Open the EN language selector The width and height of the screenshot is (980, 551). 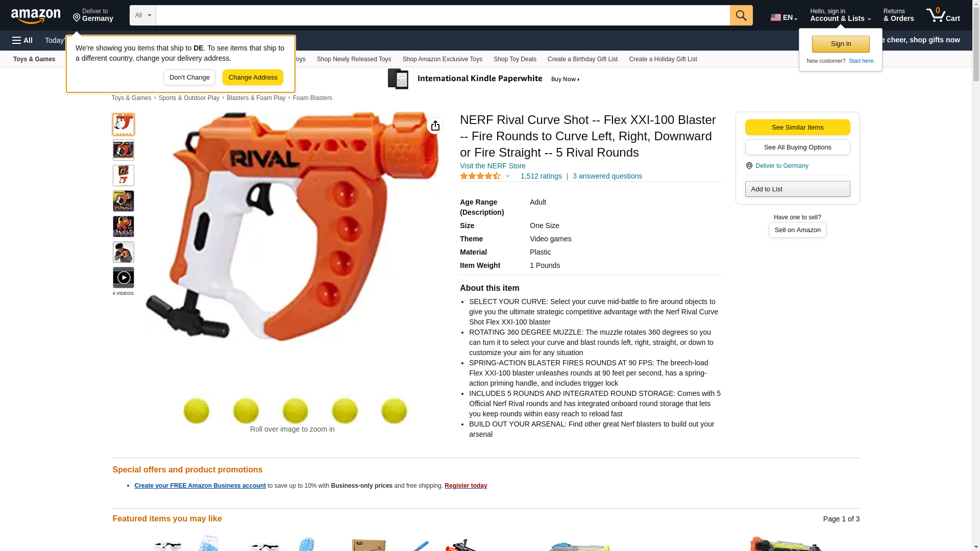pos(784,17)
